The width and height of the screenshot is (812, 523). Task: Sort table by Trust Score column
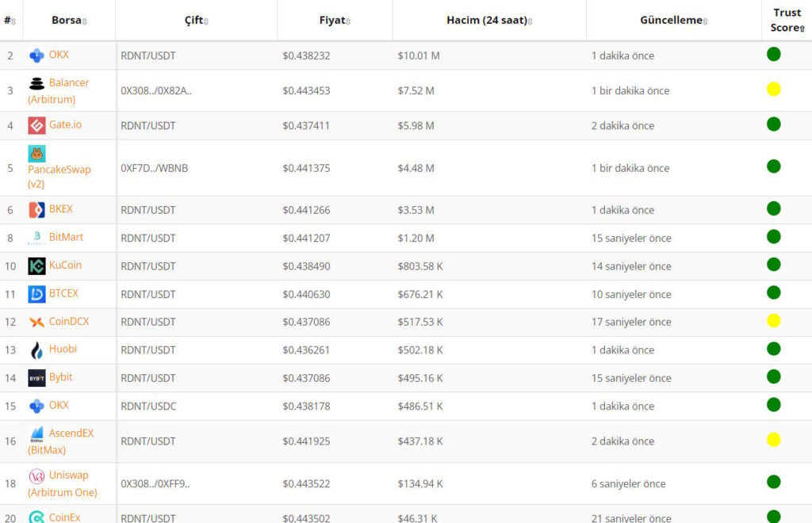pos(787,20)
